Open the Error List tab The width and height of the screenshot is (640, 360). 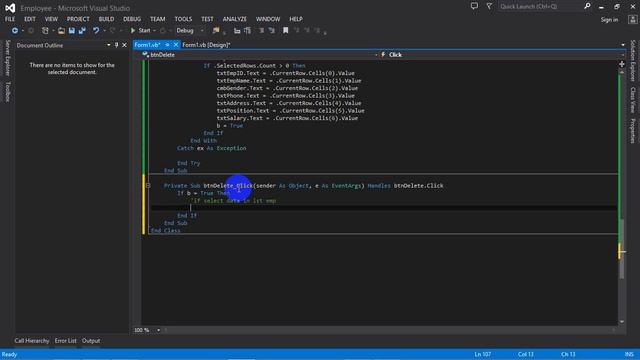coord(65,341)
